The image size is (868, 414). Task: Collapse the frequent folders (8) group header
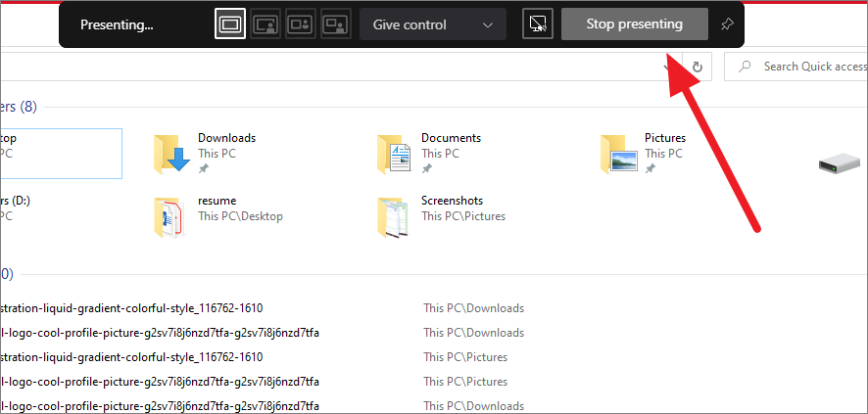tap(19, 107)
